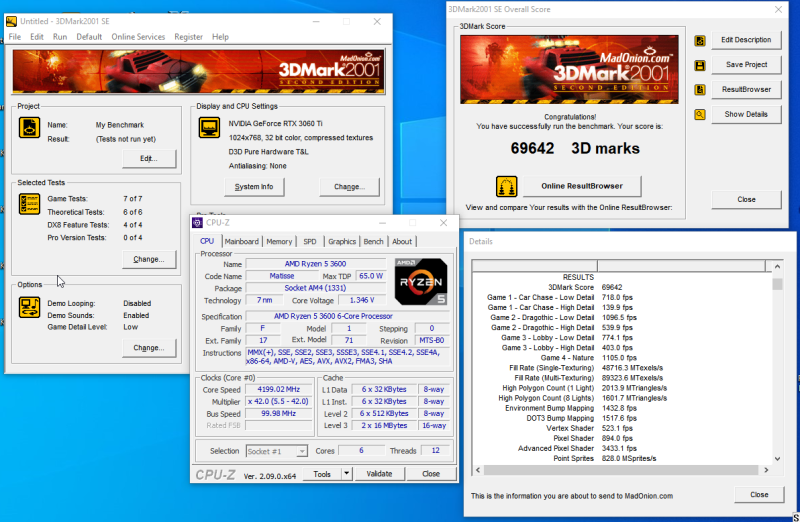Click the Details horizontal scrollbar track

point(621,470)
